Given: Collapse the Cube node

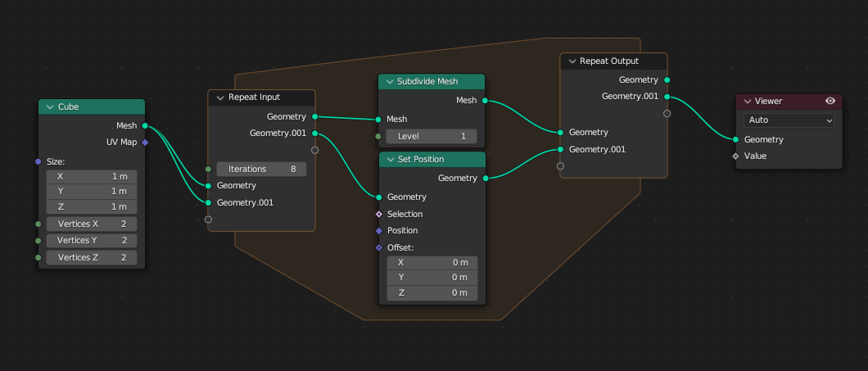Looking at the screenshot, I should [x=49, y=107].
